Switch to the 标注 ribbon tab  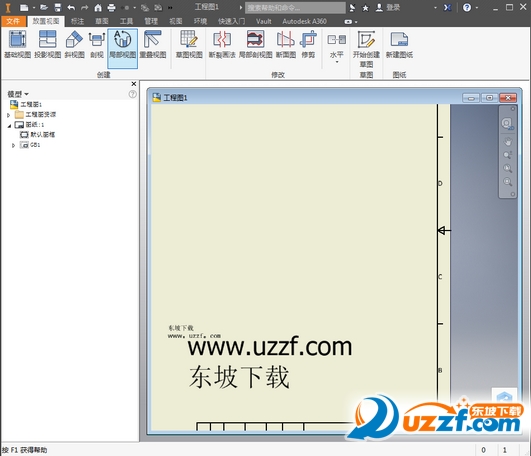(x=77, y=21)
